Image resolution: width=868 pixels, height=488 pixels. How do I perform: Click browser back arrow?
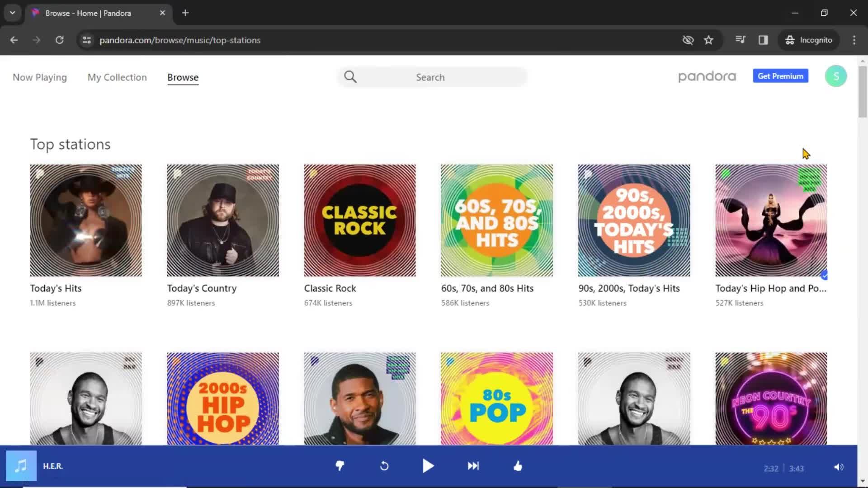[x=14, y=40]
